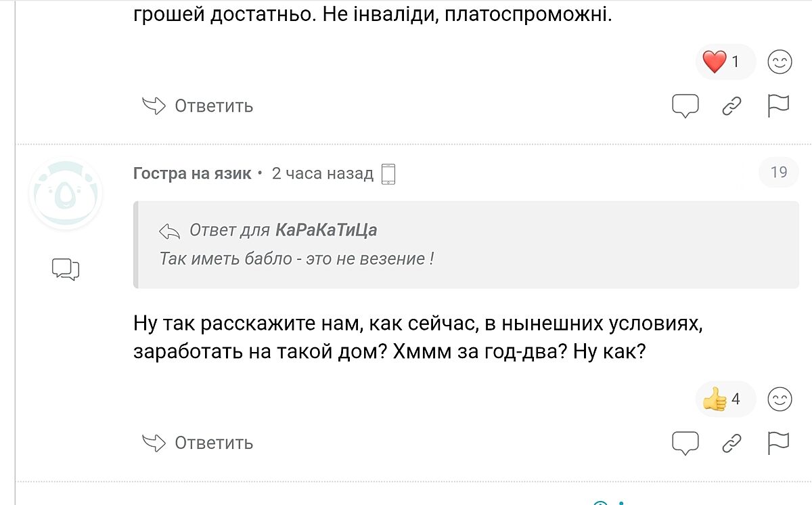Viewport: 812px width, 505px height.
Task: Click quoted text Так иметь бабло
Action: pos(296,259)
